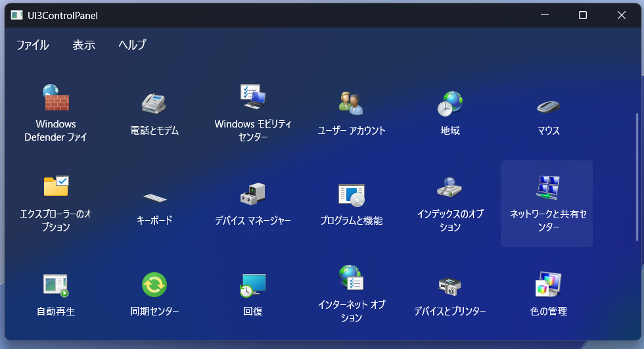Open the ファイル menu
Image resolution: width=644 pixels, height=349 pixels.
click(33, 45)
